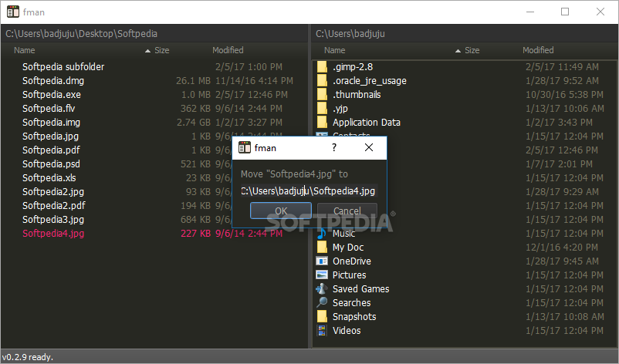
Task: Select .gimp-2.8 folder name
Action: [x=353, y=66]
